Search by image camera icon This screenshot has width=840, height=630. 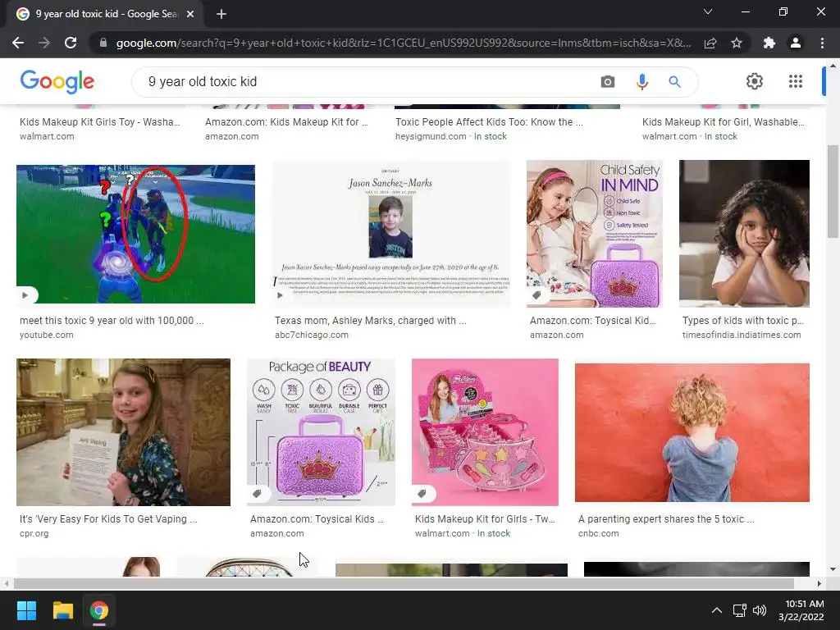[608, 81]
